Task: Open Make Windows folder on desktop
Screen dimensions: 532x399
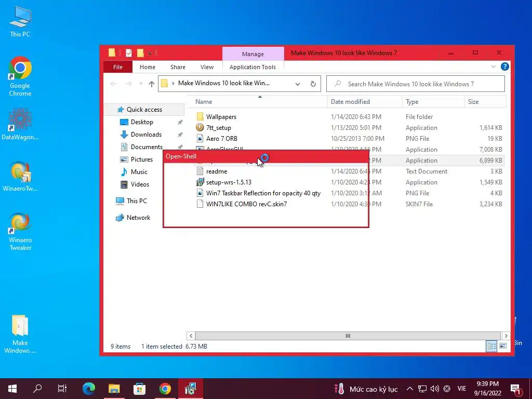Action: click(x=20, y=334)
